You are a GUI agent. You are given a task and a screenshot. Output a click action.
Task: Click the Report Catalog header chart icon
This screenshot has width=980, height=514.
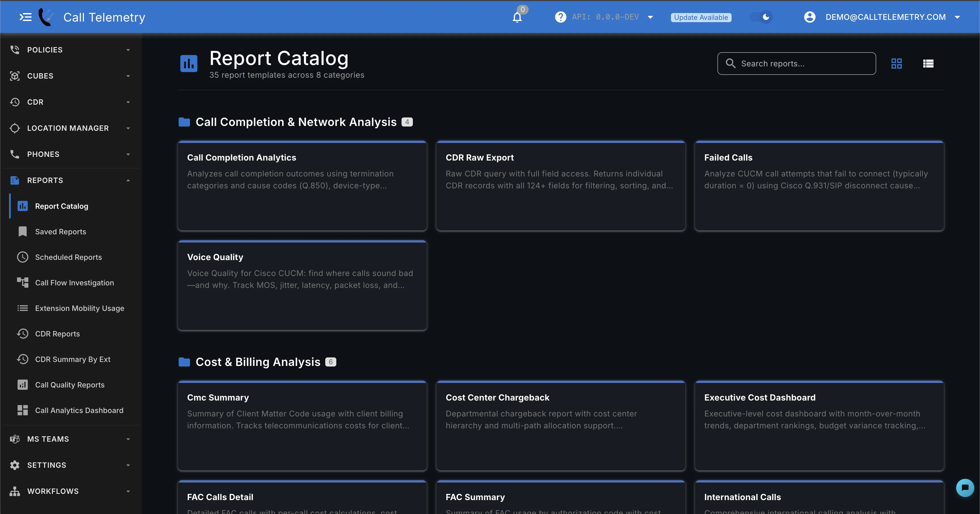coord(189,64)
